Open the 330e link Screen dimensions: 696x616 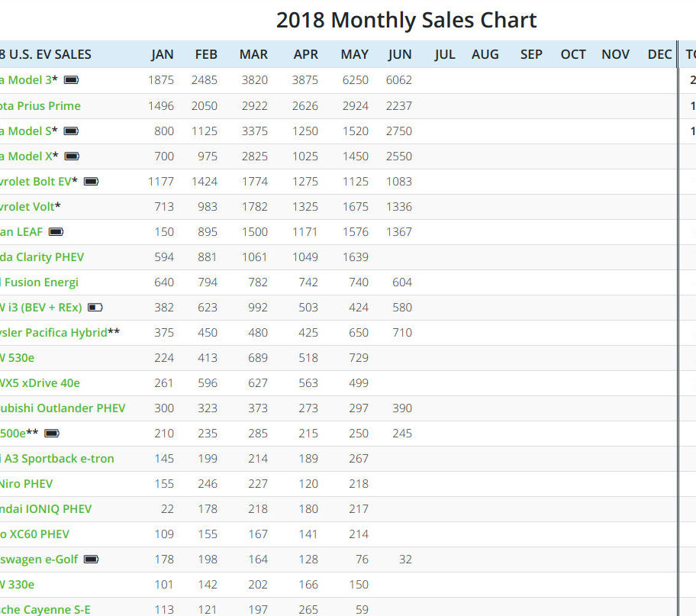[18, 585]
